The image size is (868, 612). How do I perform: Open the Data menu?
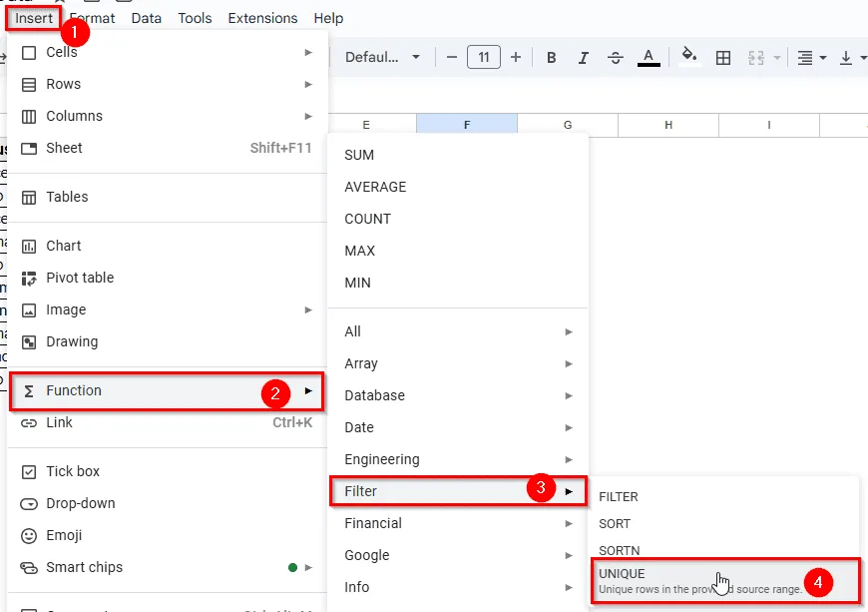(x=146, y=18)
